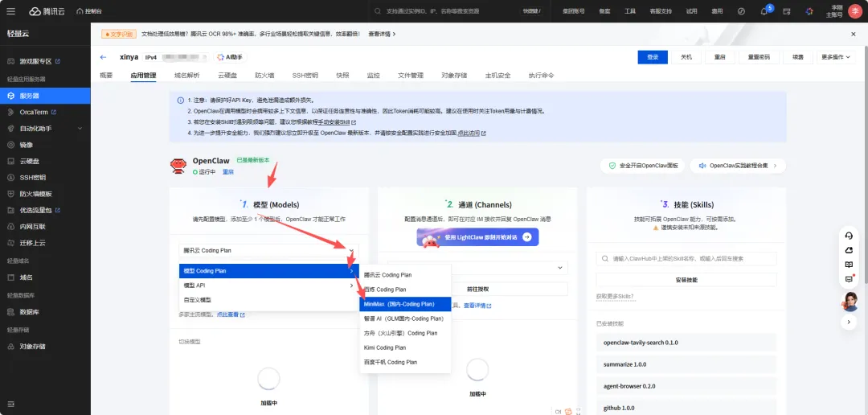Viewport: 868px width, 415px height.
Task: Click 安全开启OpenClaw面板 button
Action: (x=643, y=165)
